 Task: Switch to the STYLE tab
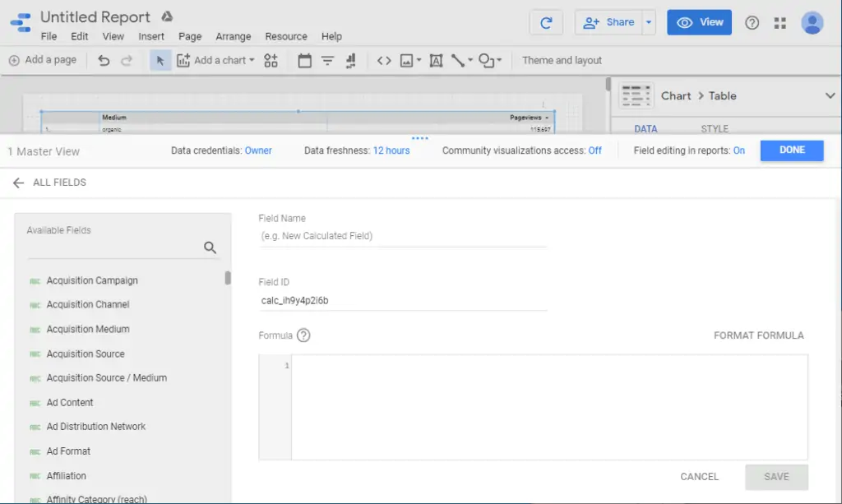coord(714,128)
